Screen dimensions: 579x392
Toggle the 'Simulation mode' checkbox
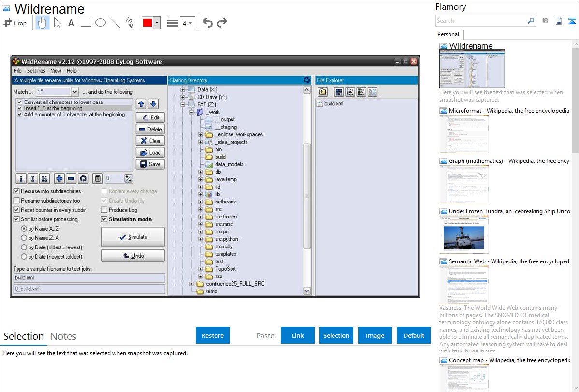point(104,219)
